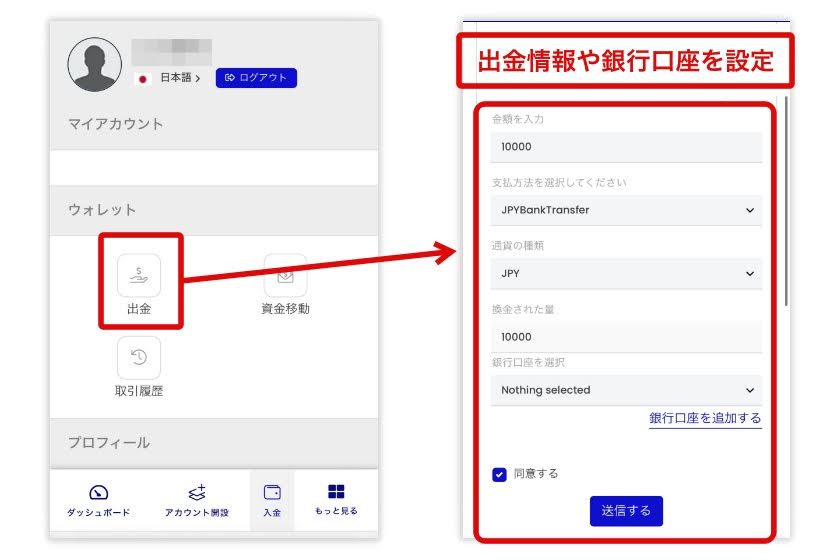This screenshot has height=560, width=840.
Task: Open the Nothing selected bank account dropdown
Action: (x=626, y=390)
